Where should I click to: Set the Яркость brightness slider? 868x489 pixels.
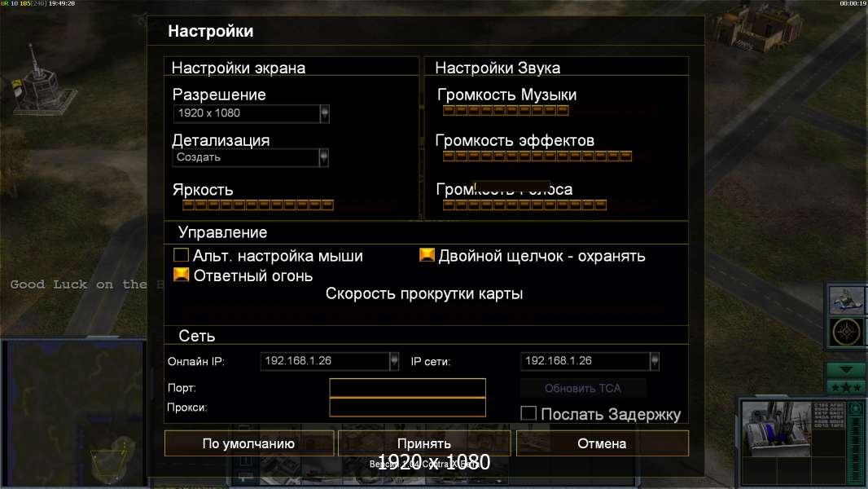tap(258, 205)
